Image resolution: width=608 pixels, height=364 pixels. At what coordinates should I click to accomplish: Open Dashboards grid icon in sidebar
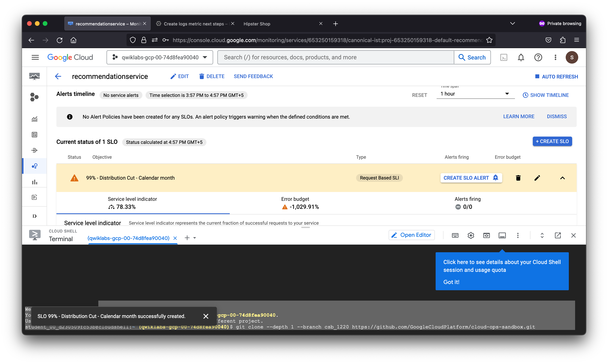click(34, 135)
